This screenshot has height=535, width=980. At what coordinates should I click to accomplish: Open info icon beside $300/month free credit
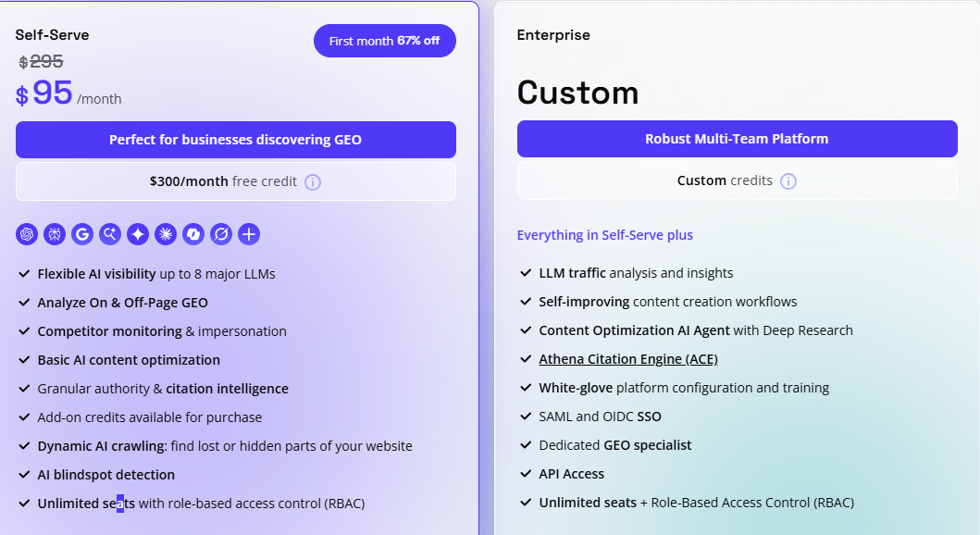(x=313, y=181)
